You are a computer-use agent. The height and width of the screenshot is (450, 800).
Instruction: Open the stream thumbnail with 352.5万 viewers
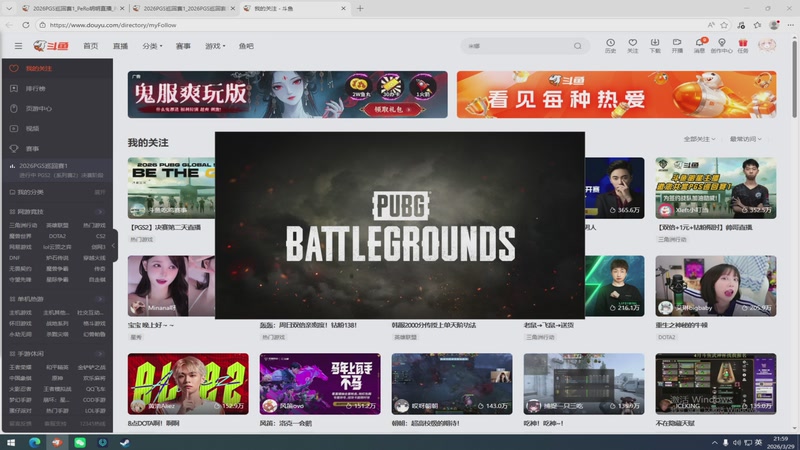(716, 188)
